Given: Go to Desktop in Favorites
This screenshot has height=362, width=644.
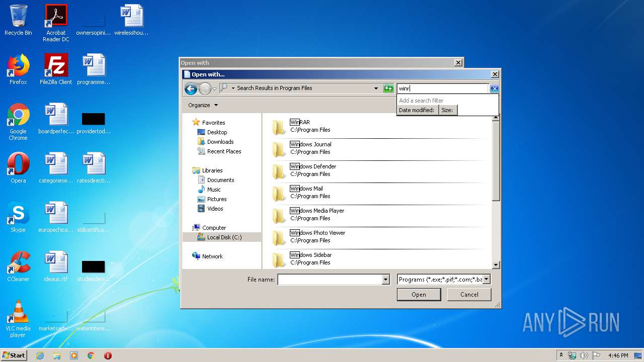Looking at the screenshot, I should (x=217, y=132).
